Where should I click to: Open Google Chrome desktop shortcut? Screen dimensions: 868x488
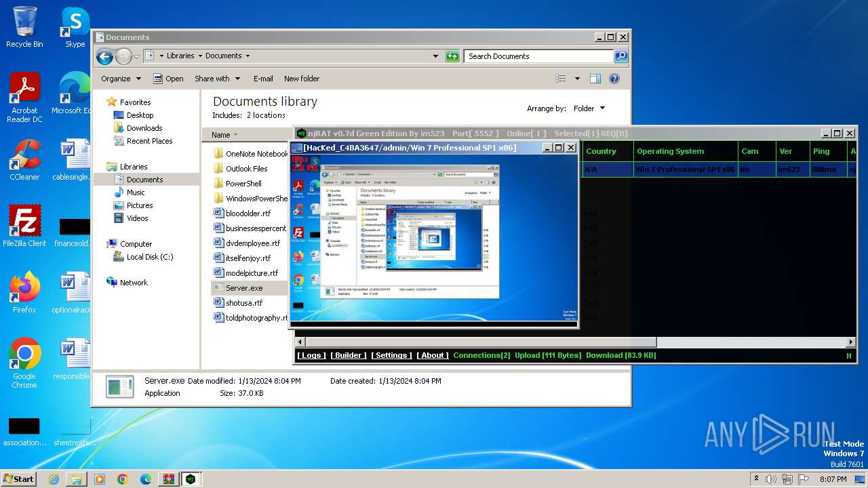coord(24,363)
